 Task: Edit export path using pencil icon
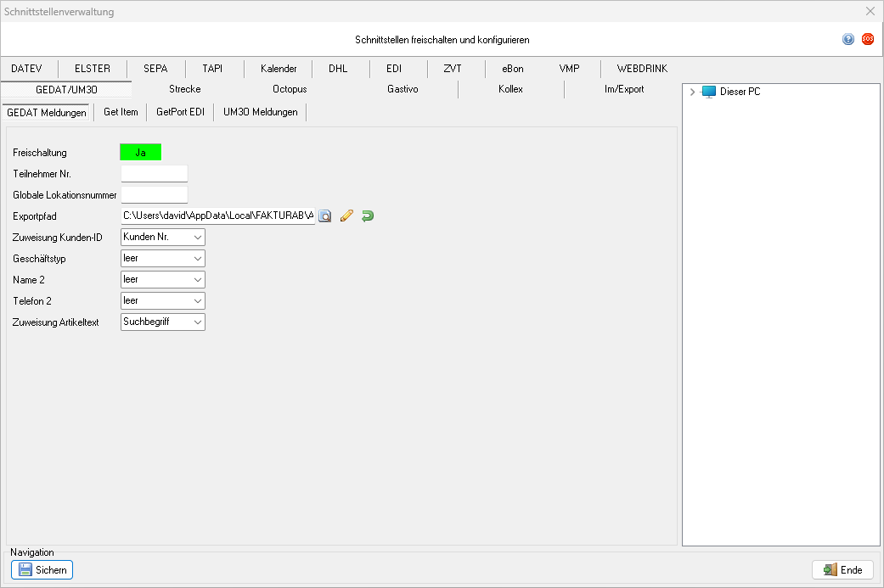[x=346, y=216]
